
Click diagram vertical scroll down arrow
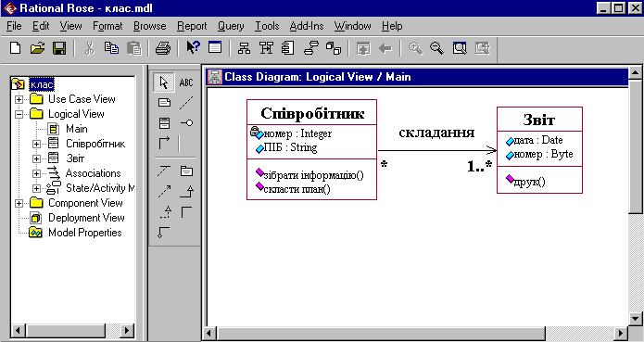coord(636,318)
